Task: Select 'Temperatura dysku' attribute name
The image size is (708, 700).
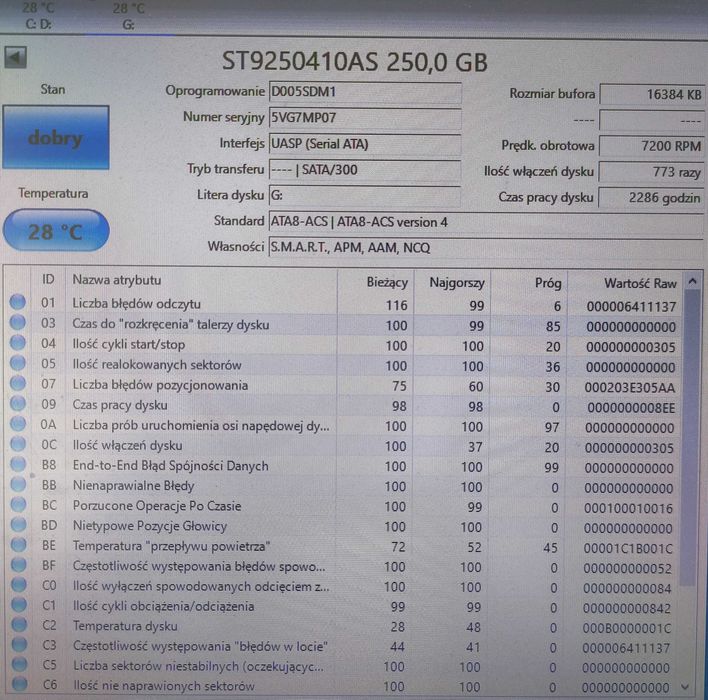Action: pyautogui.click(x=125, y=626)
